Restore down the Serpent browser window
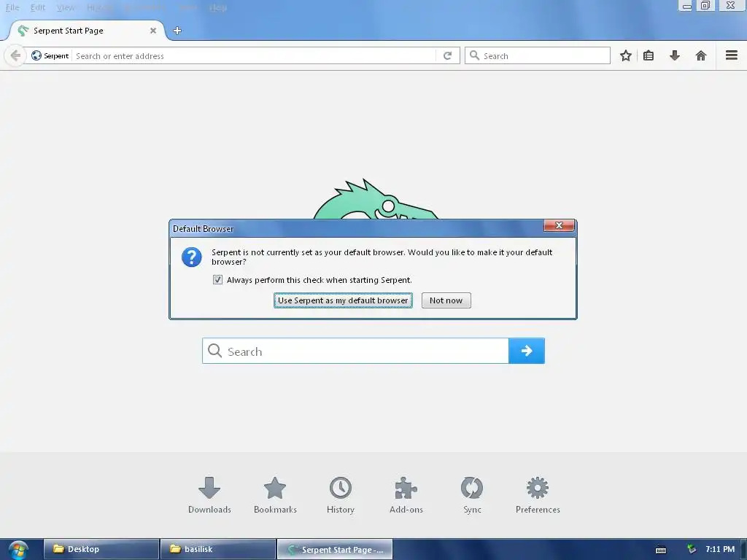Screen dimensions: 747x560 pos(705,6)
